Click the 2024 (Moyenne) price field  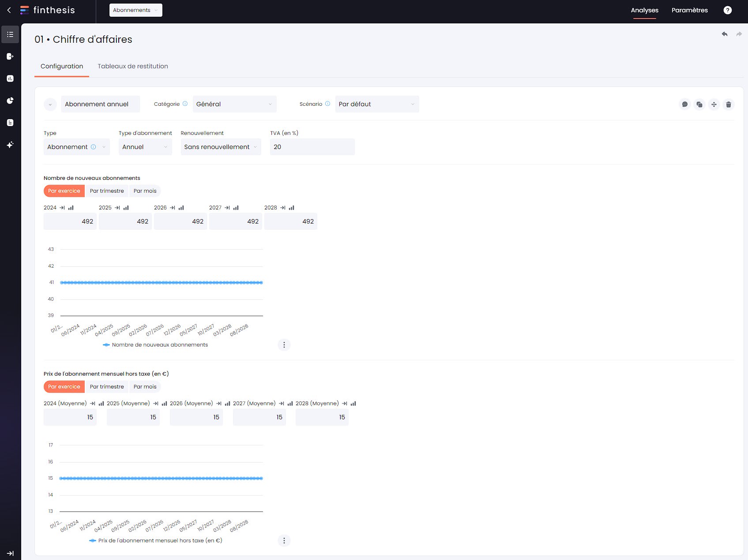coord(70,417)
